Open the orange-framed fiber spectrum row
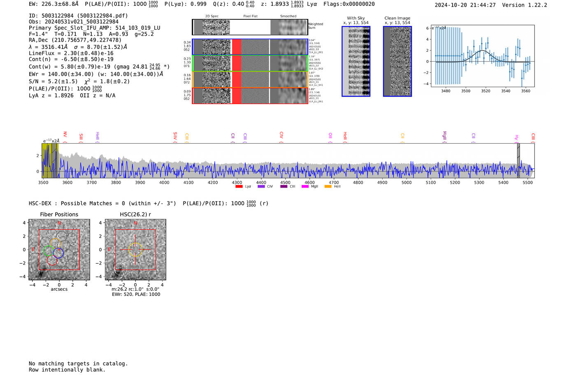 point(250,79)
